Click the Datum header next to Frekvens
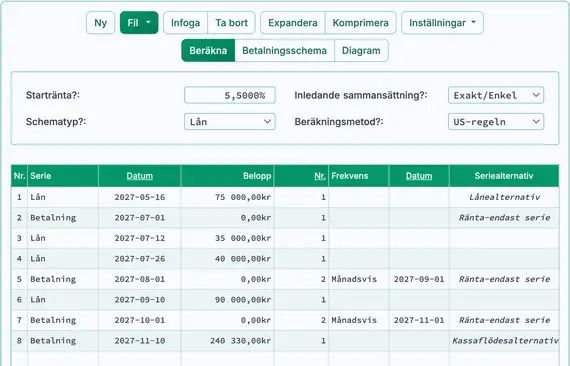Screen dimensions: 570x366 click(419, 176)
